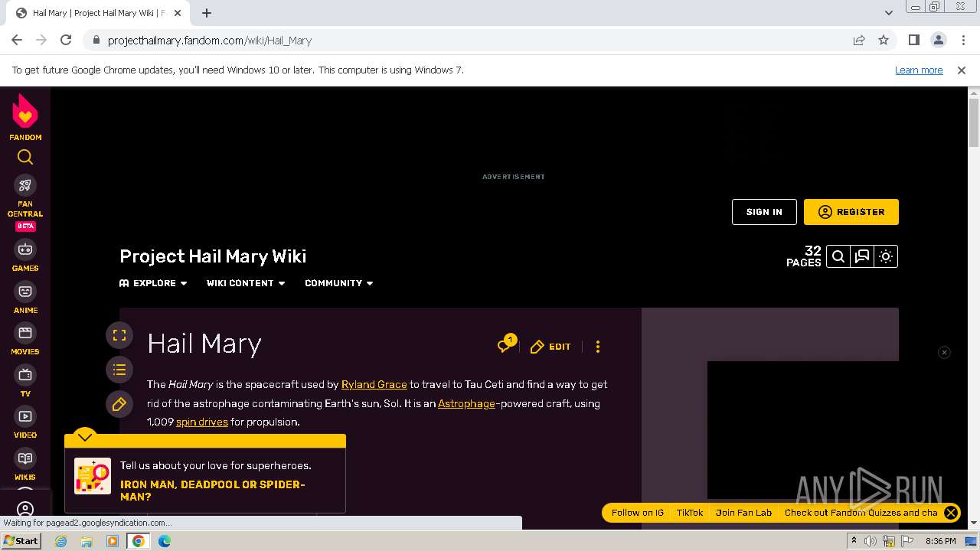Search the wiki with magnifier icon

[838, 256]
